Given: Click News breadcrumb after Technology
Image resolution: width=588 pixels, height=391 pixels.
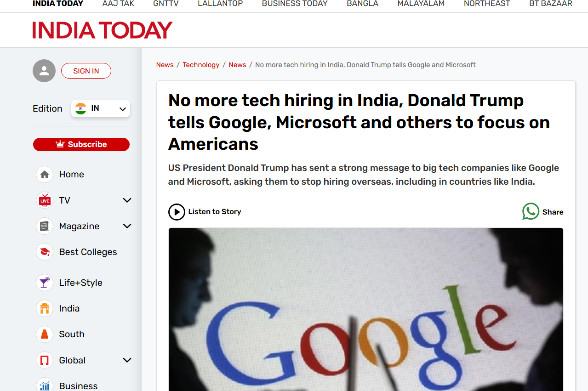Looking at the screenshot, I should (x=237, y=65).
